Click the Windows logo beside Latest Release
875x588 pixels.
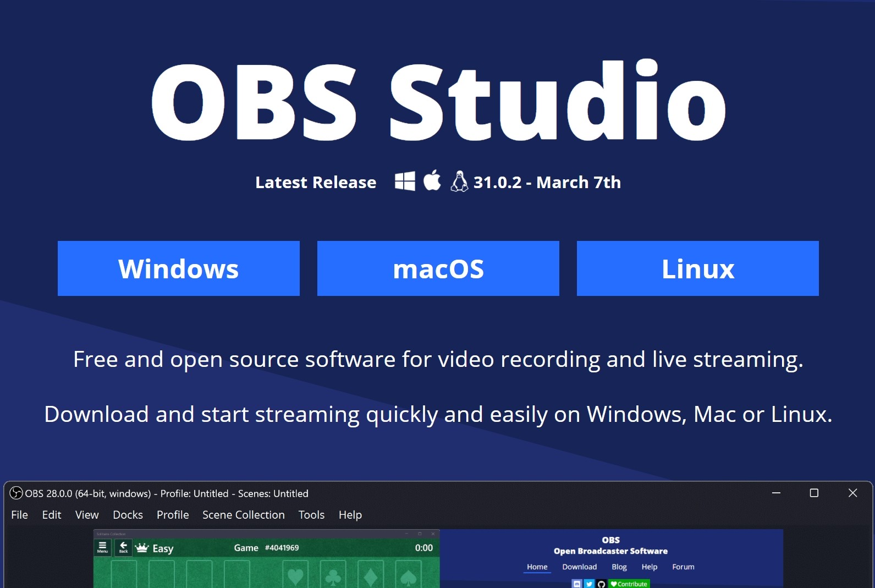(x=405, y=181)
